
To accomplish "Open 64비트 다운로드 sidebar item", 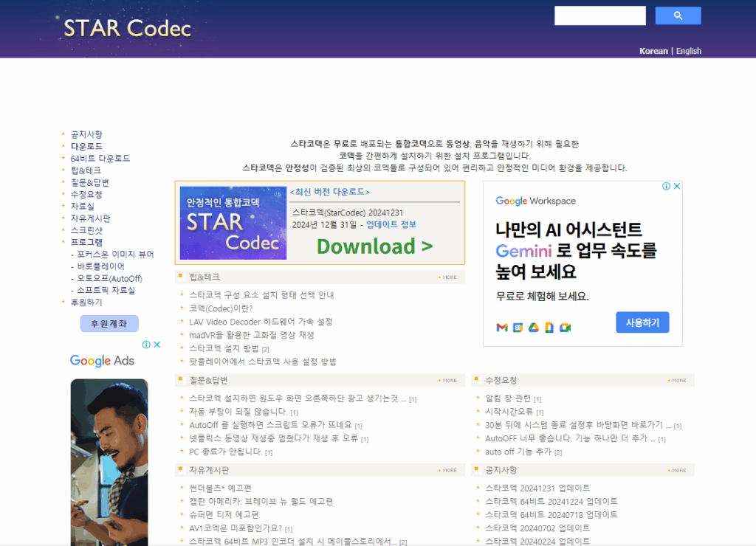I will pos(100,159).
